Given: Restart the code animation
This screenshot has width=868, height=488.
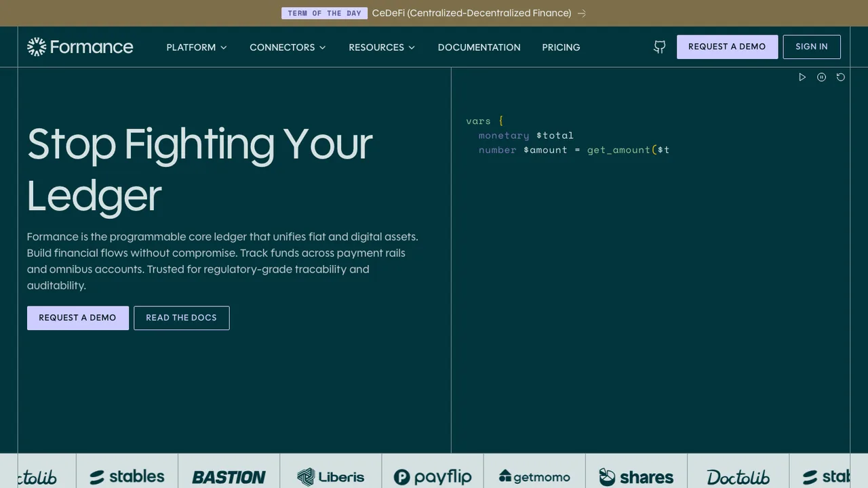Looking at the screenshot, I should pos(840,77).
